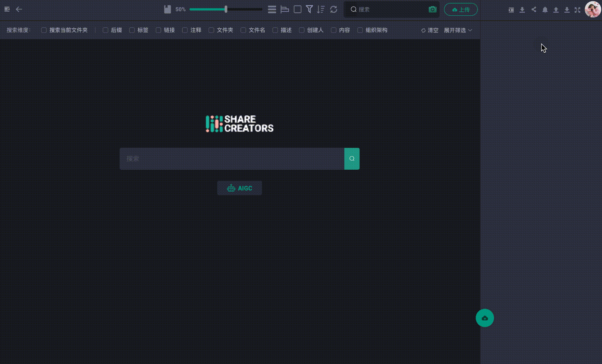Switch to left-aligned waterfall layout icon
The image size is (602, 364).
click(285, 9)
